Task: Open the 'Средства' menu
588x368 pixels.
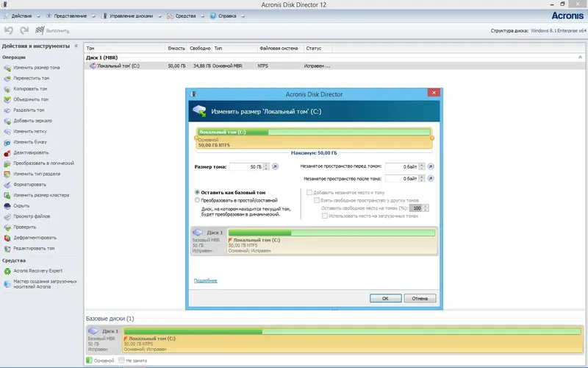Action: (x=185, y=16)
